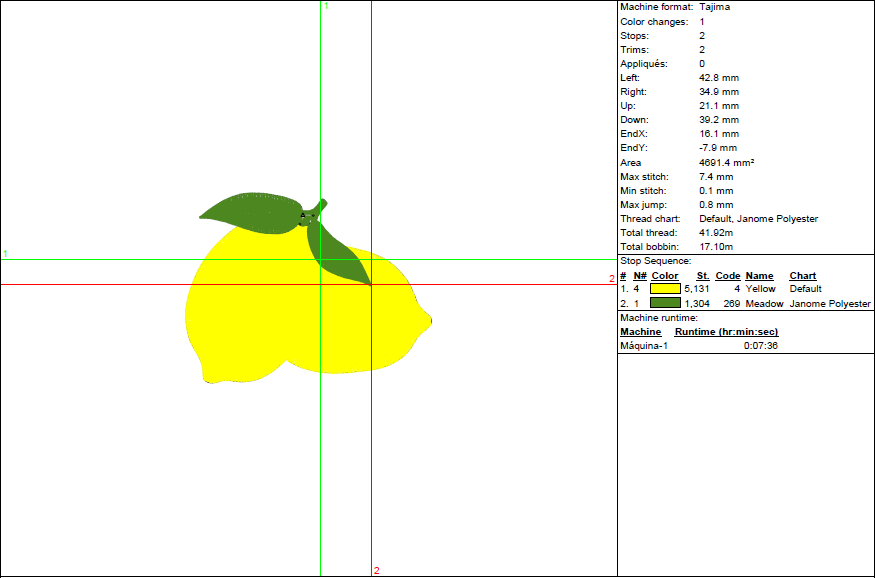Screen dimensions: 875x578
Task: Click the Total thread 41.92m value
Action: [716, 233]
